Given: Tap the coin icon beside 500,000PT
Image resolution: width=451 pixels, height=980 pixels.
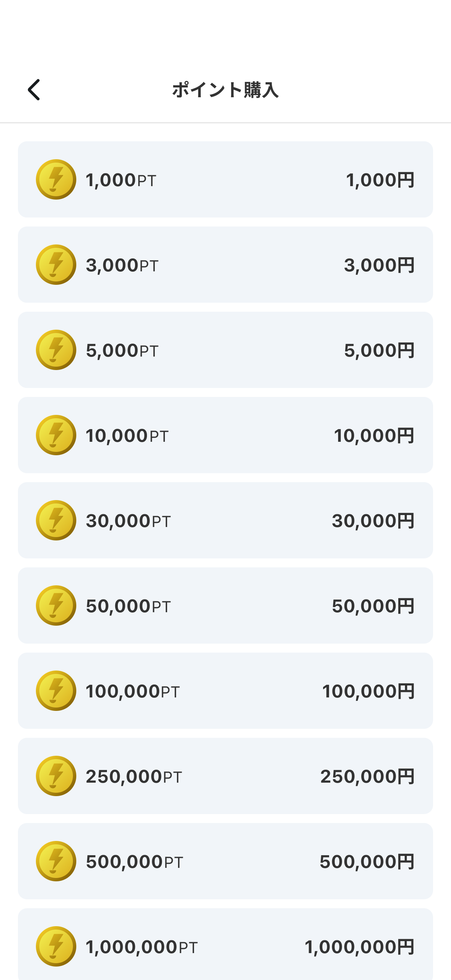Looking at the screenshot, I should tap(56, 861).
